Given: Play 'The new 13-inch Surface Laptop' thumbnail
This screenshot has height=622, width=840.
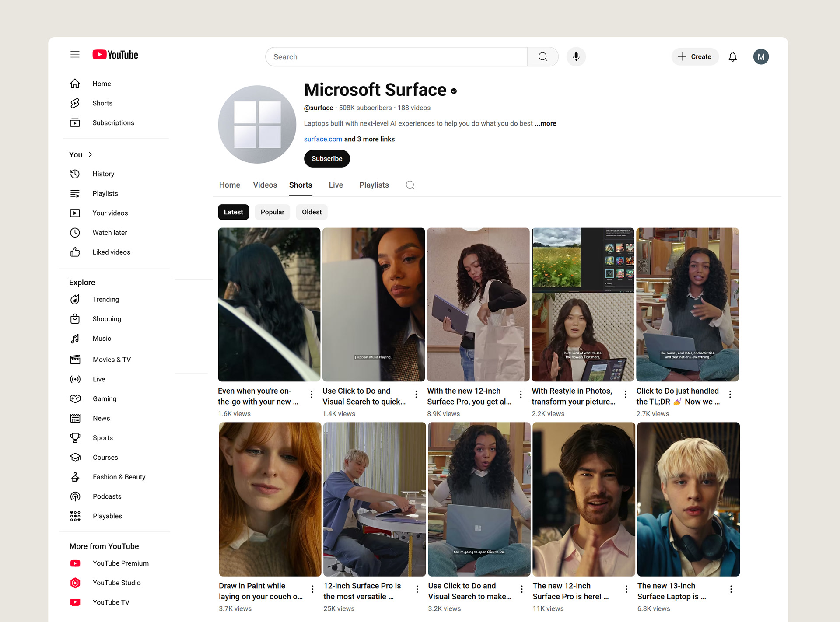Looking at the screenshot, I should [688, 499].
